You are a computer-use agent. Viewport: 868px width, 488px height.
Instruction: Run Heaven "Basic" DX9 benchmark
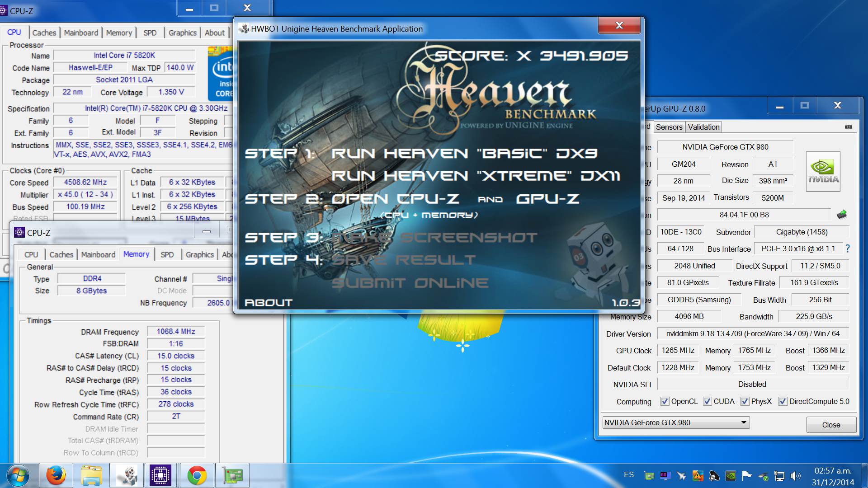[464, 154]
